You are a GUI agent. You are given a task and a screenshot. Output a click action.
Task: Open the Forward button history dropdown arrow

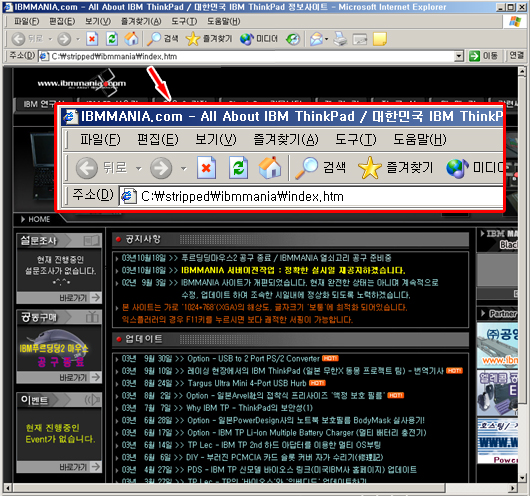(78, 39)
